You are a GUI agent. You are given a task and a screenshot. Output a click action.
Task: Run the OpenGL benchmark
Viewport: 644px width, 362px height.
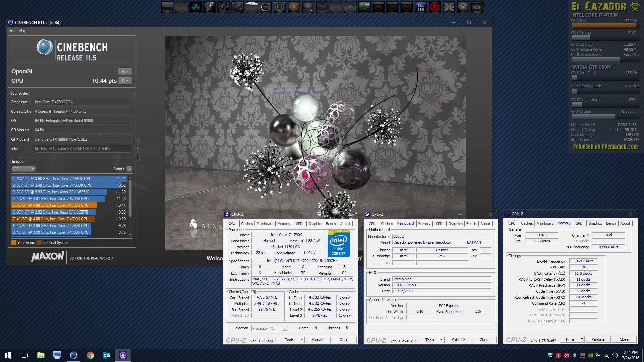[125, 71]
